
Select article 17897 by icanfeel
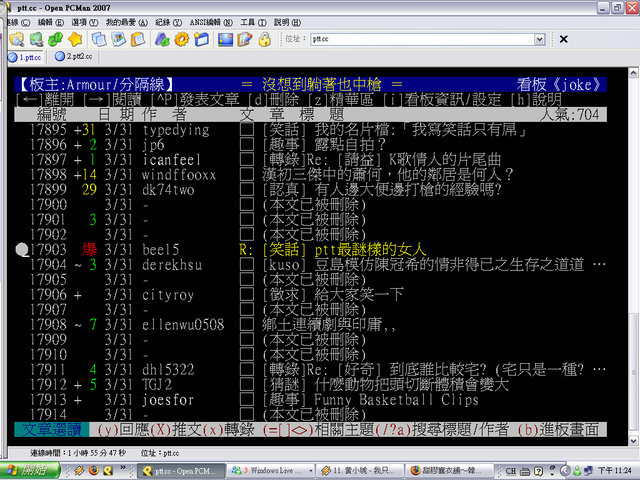pos(310,160)
